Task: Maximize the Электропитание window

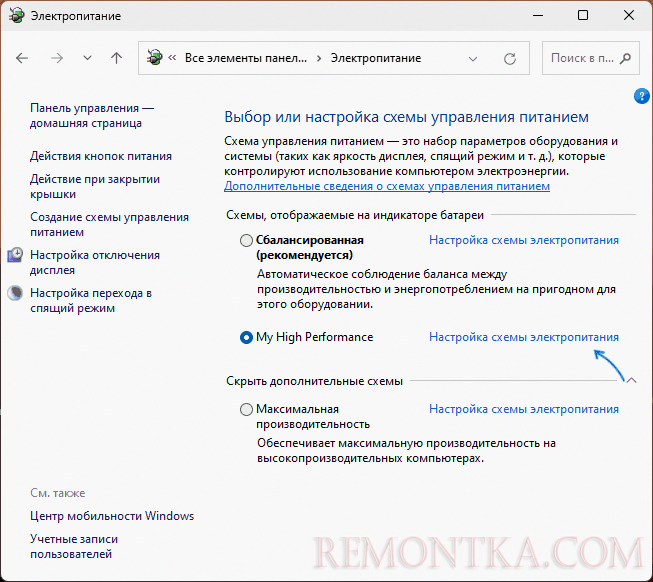Action: 583,15
